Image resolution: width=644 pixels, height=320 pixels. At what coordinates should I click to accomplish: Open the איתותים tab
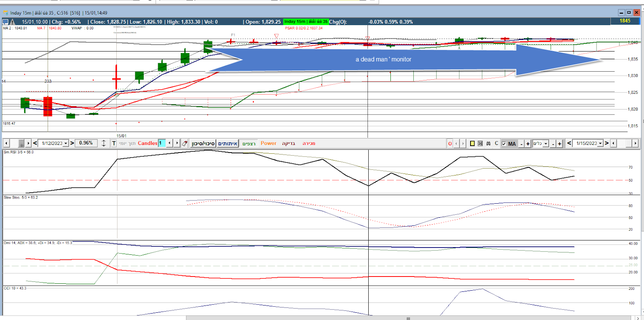pos(228,143)
